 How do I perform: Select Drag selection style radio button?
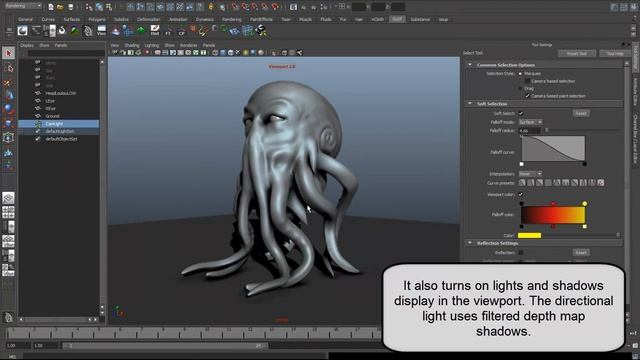click(520, 88)
